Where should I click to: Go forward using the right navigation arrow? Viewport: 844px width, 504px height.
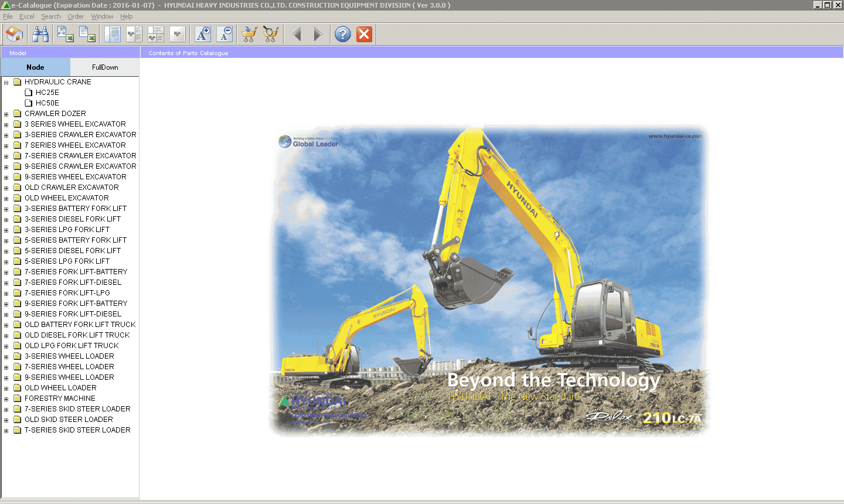pyautogui.click(x=318, y=34)
